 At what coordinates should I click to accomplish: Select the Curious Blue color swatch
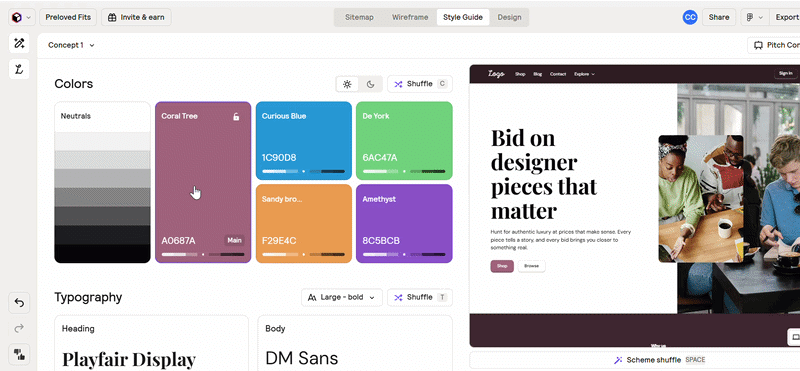(304, 141)
